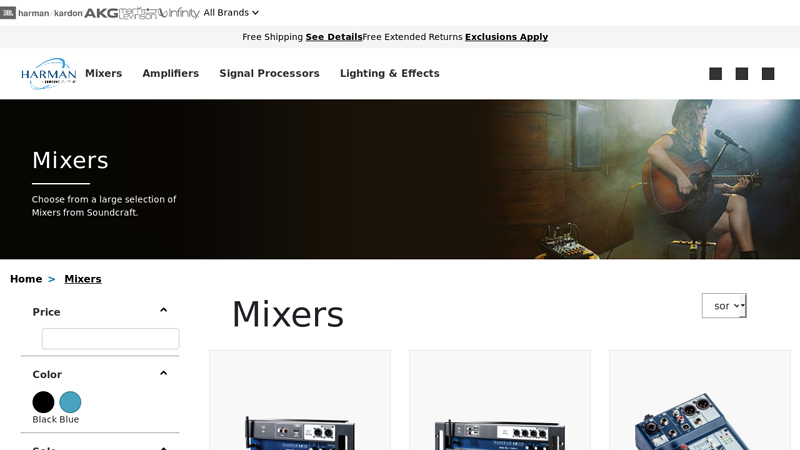
Task: Collapse the Color filter section
Action: pyautogui.click(x=163, y=373)
